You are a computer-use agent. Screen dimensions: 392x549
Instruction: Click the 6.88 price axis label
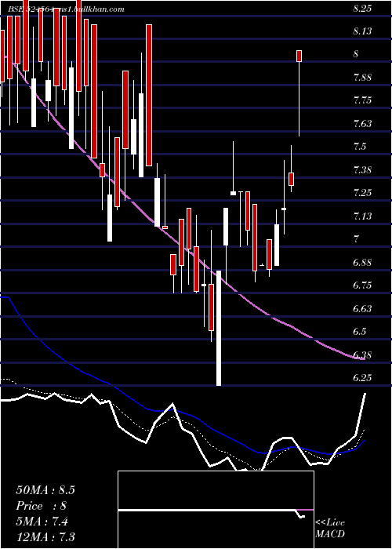point(362,263)
